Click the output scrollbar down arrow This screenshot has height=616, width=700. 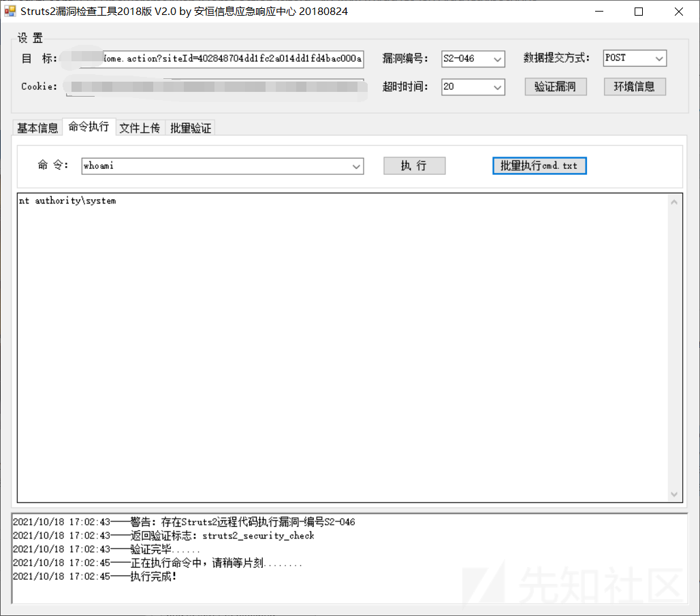point(674,494)
